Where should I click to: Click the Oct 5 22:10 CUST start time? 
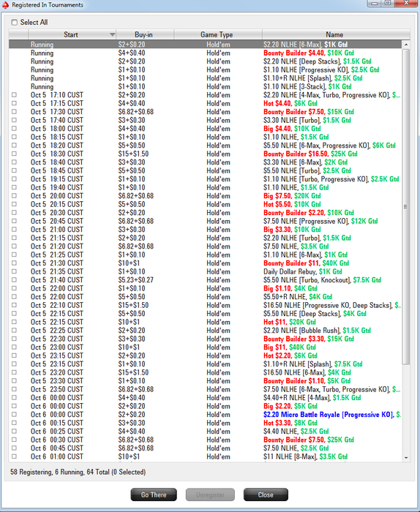coord(57,305)
